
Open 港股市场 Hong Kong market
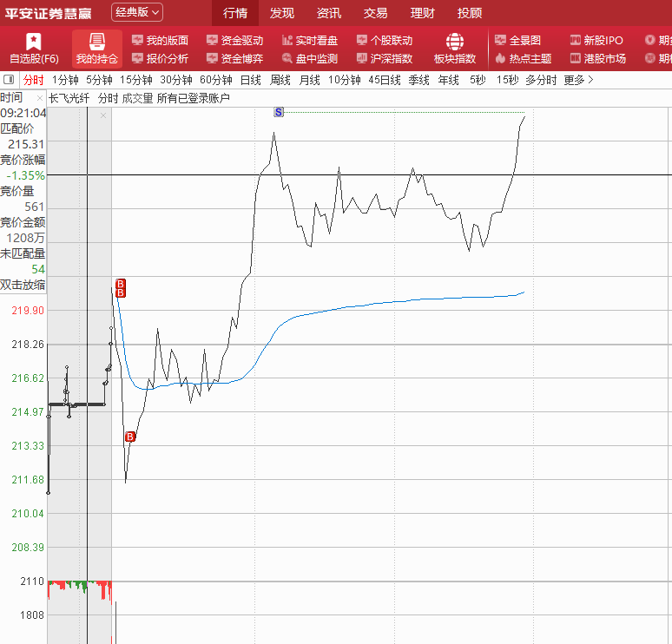(598, 58)
